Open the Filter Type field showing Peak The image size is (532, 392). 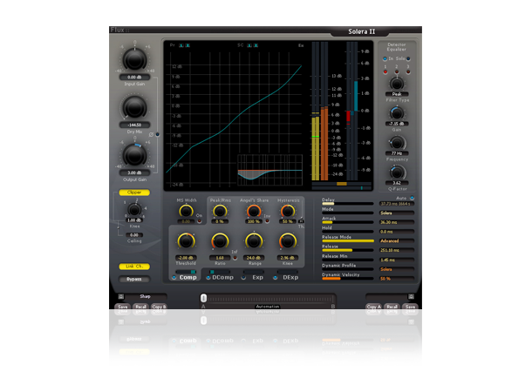pyautogui.click(x=397, y=94)
